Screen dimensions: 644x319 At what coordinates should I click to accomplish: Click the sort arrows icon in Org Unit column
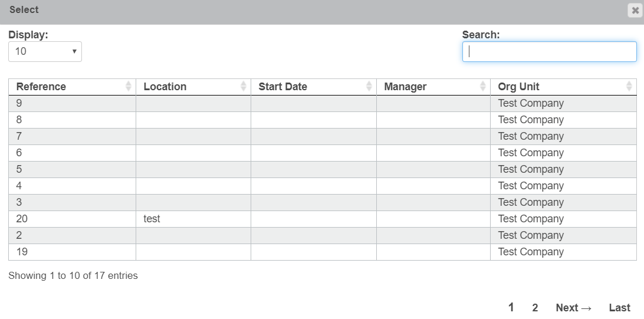pyautogui.click(x=629, y=87)
